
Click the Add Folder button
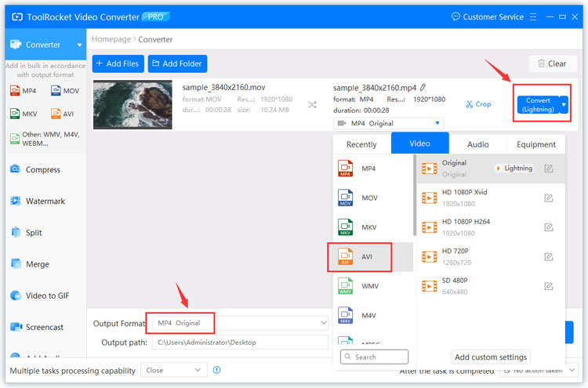click(177, 63)
